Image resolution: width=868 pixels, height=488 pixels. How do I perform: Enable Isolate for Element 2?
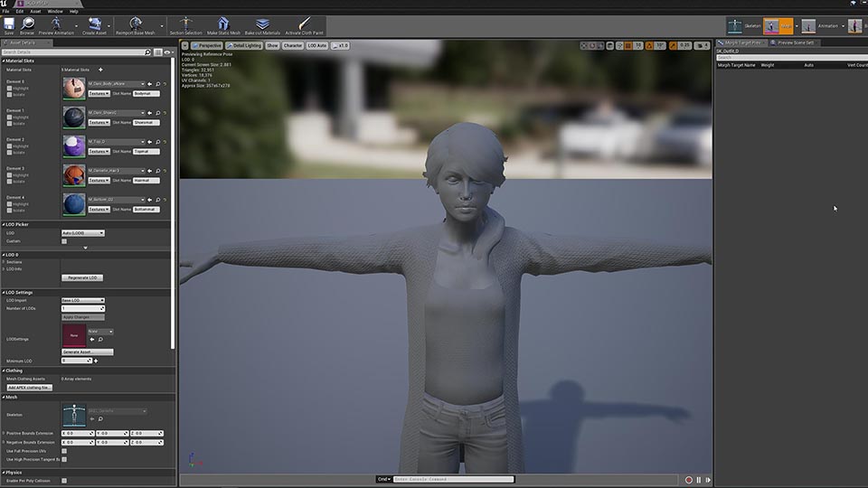[9, 153]
